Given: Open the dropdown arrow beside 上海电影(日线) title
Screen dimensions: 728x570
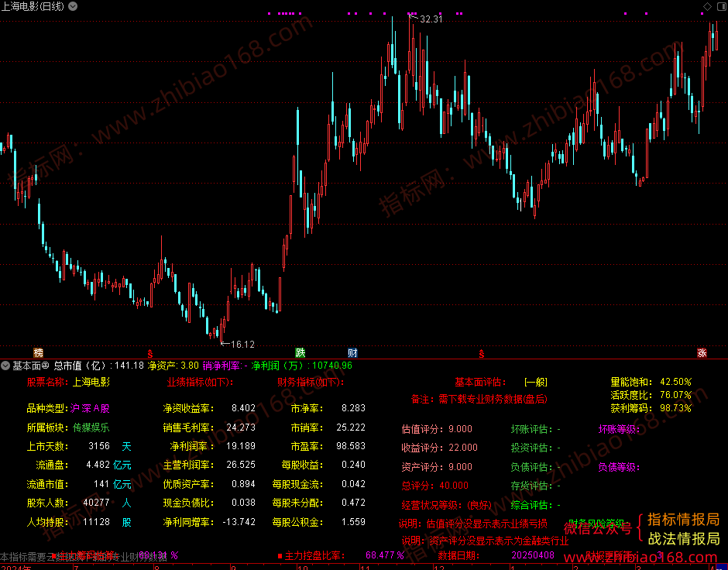Looking at the screenshot, I should [73, 6].
